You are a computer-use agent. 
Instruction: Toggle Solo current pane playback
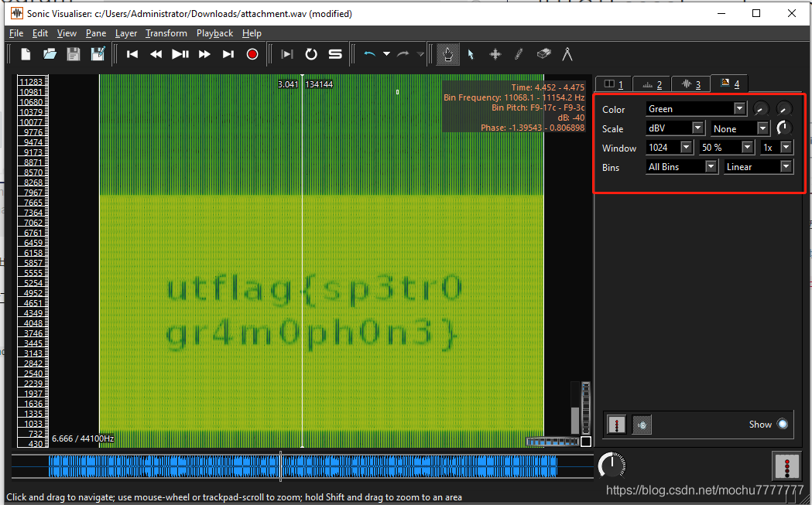(335, 54)
